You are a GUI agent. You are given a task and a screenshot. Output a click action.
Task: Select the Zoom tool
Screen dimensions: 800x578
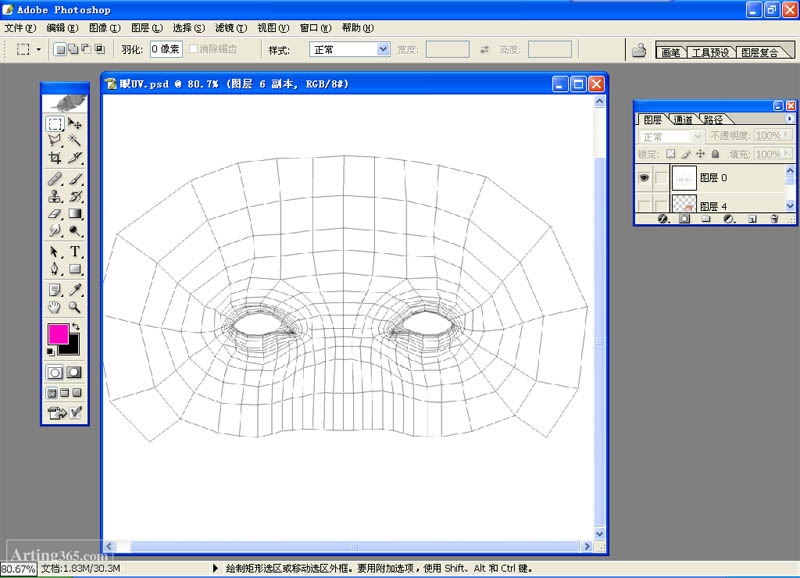(x=74, y=307)
